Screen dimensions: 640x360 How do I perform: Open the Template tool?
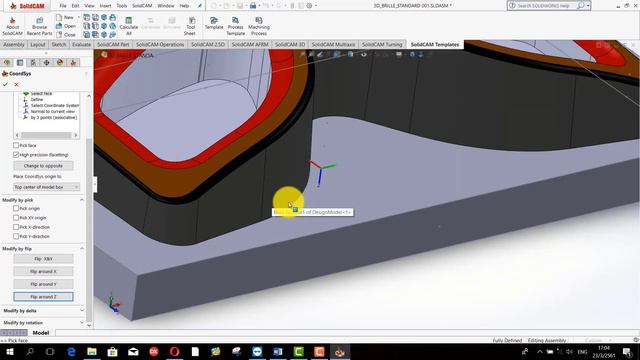click(214, 23)
